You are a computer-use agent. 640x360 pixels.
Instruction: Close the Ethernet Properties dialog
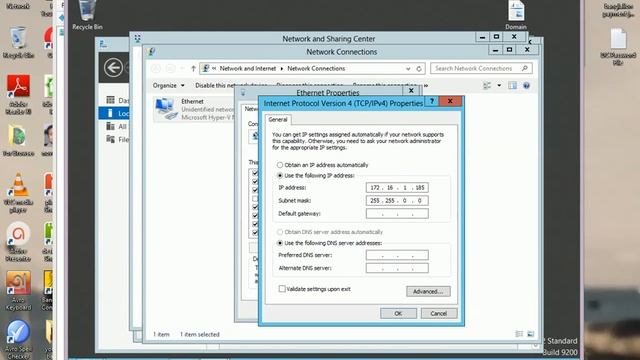(x=411, y=91)
